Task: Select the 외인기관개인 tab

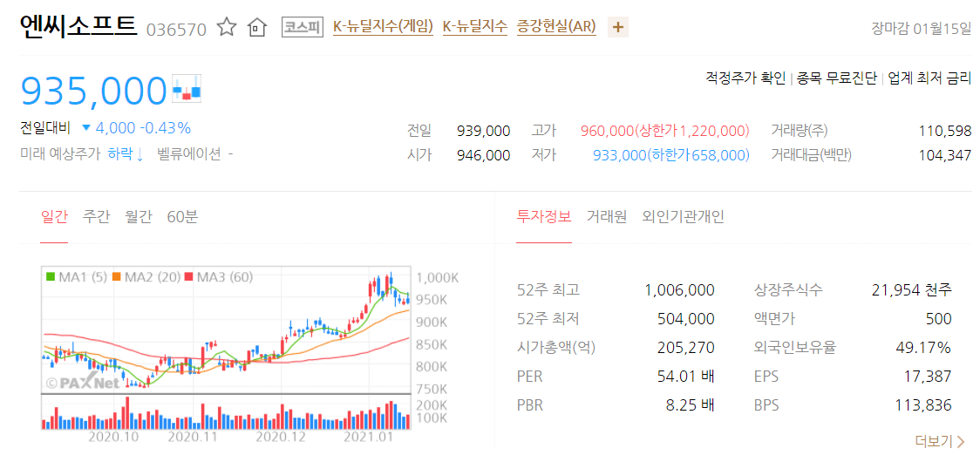Action: click(x=684, y=217)
